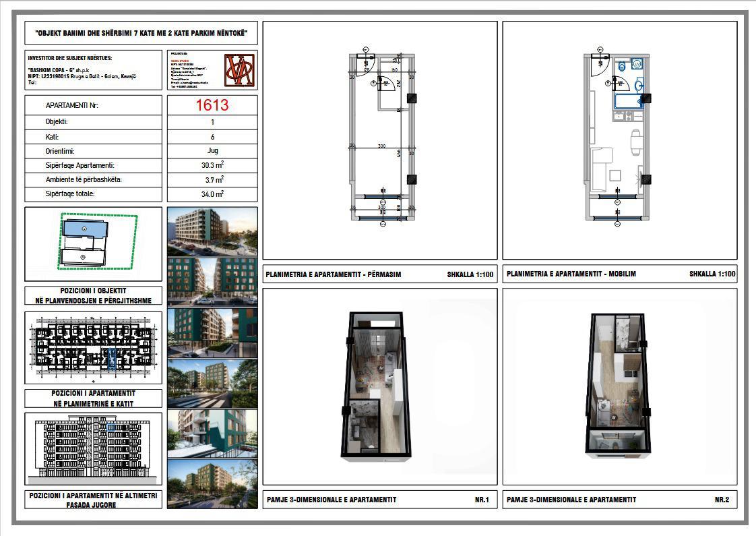Image resolution: width=756 pixels, height=536 pixels.
Task: Click the highlighted blue apartment in floor plan
Action: 112,360
